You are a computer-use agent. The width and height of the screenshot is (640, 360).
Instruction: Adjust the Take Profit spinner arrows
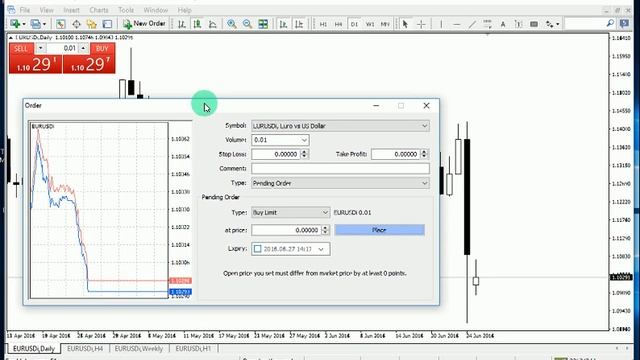coord(424,154)
